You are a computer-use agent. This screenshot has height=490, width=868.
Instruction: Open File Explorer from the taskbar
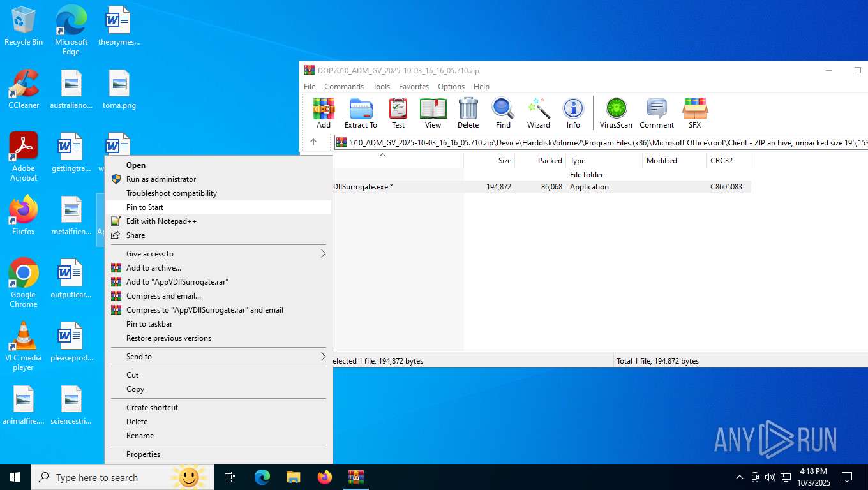click(293, 477)
